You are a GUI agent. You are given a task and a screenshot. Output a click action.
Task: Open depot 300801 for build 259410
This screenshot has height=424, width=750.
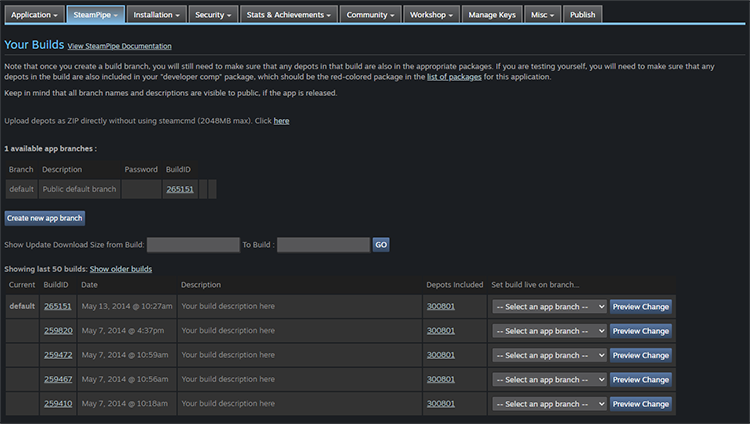coord(441,403)
